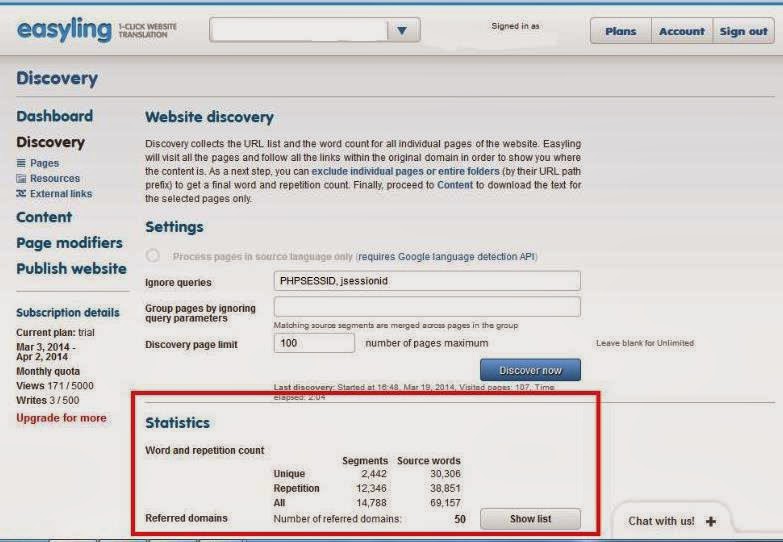Click the Unique segments value 2,442

click(374, 474)
